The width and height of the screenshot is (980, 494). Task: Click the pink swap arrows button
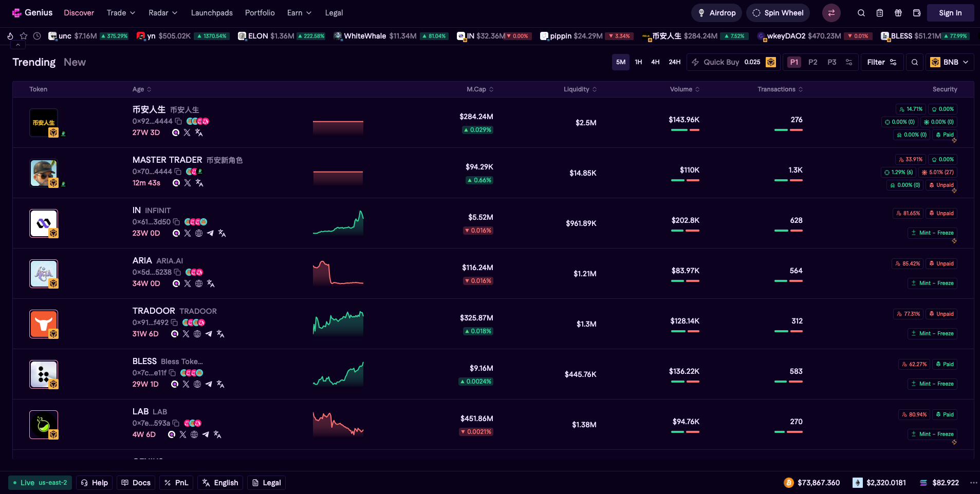point(831,13)
